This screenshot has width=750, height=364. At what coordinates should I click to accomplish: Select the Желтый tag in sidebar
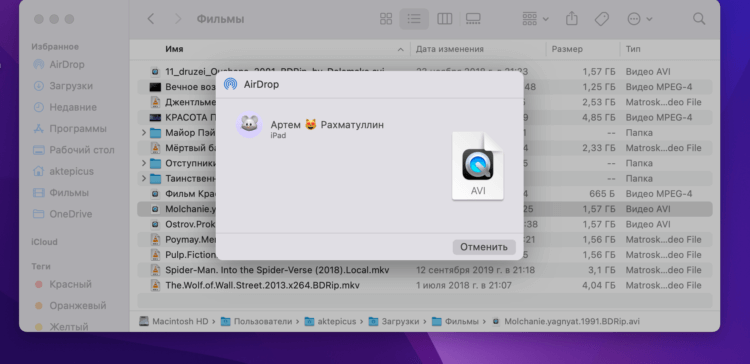(x=61, y=327)
